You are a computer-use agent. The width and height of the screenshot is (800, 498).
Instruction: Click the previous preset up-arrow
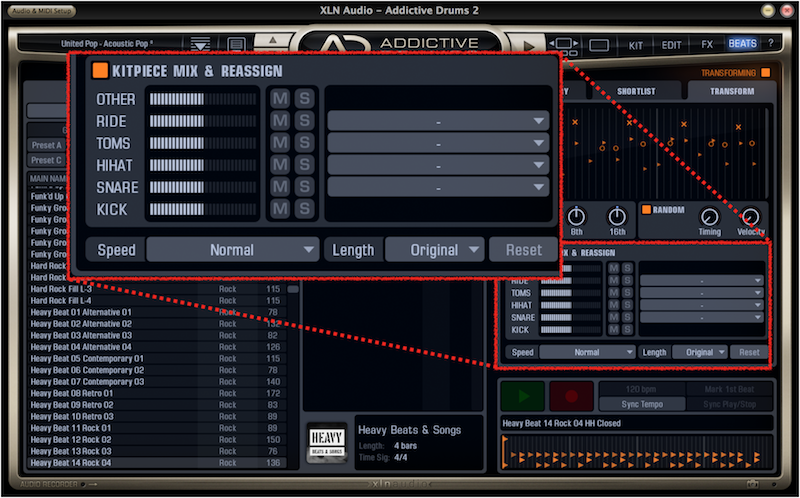pos(272,40)
